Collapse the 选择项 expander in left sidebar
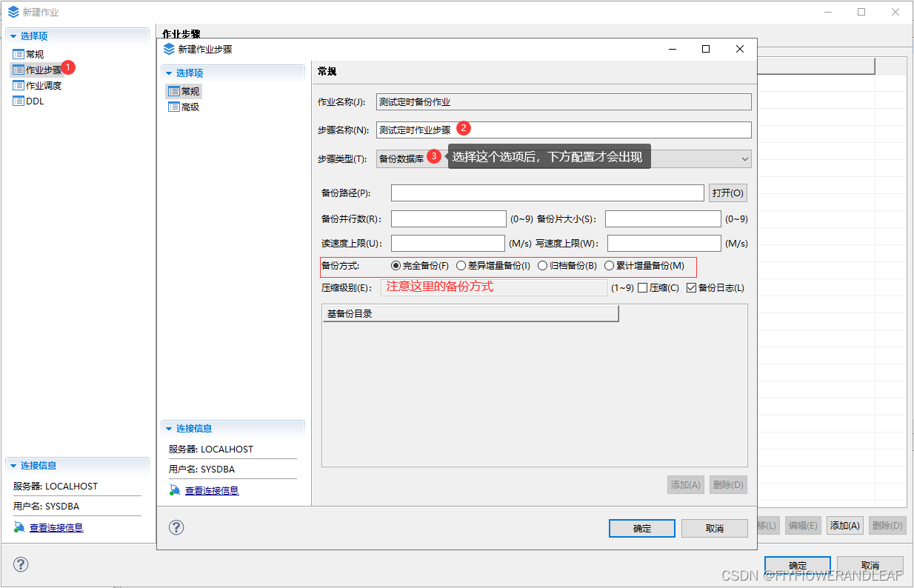Screen dimensions: 914x588 pyautogui.click(x=13, y=35)
